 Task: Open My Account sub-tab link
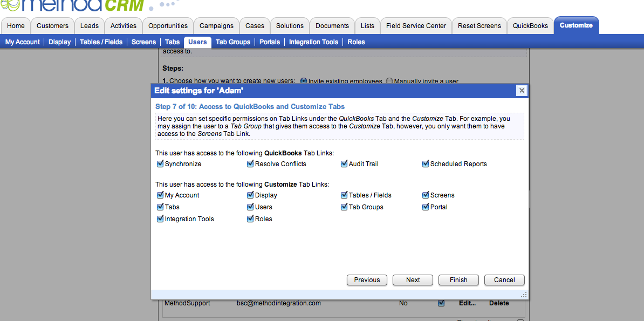[23, 42]
